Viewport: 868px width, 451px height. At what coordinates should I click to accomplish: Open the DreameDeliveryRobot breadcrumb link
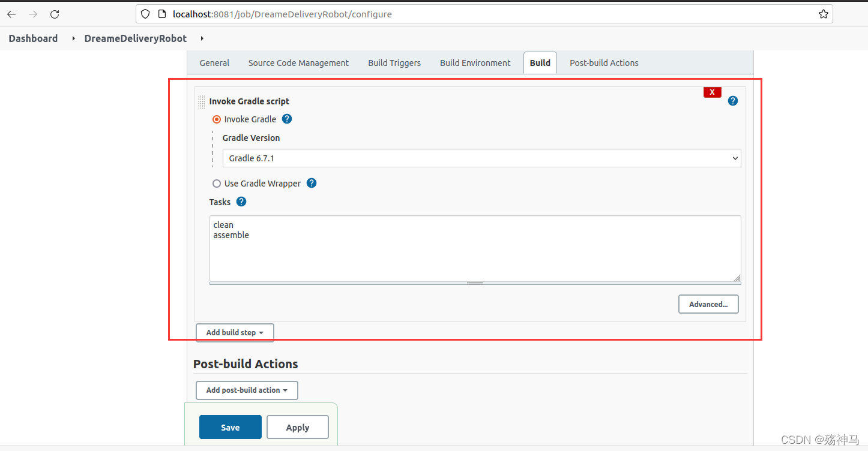[x=136, y=38]
